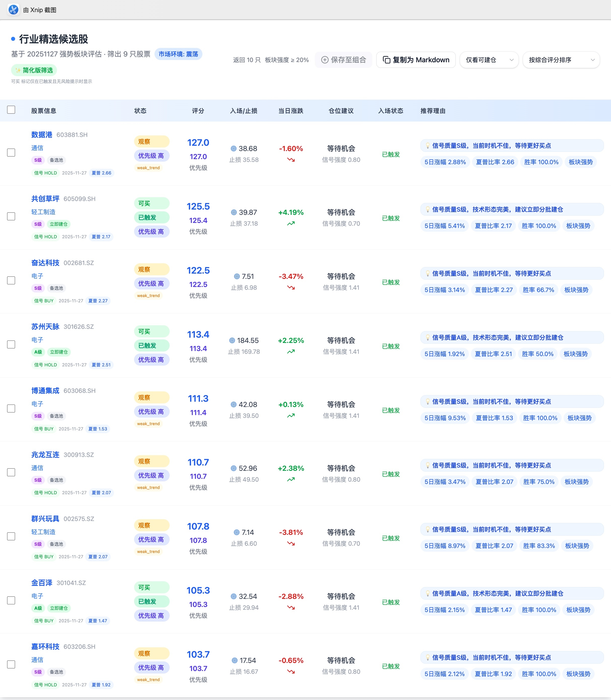Click the green up-trend arrow for 共创草坪
The height and width of the screenshot is (700, 611).
291,224
